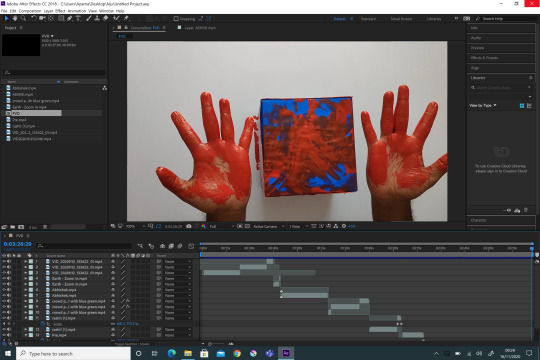Expand layer 6 Abhishek.mp4 triangle
The width and height of the screenshot is (540, 360).
tap(25, 290)
